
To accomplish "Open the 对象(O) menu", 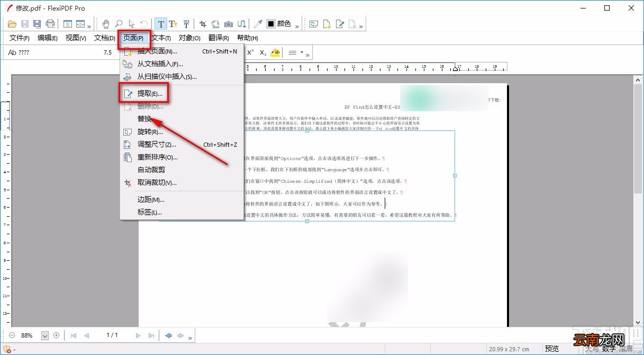I will pos(189,38).
